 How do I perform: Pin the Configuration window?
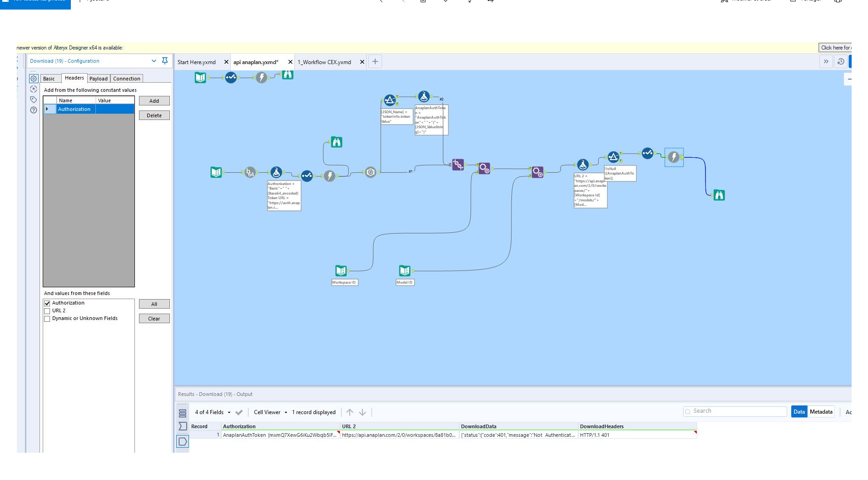165,61
